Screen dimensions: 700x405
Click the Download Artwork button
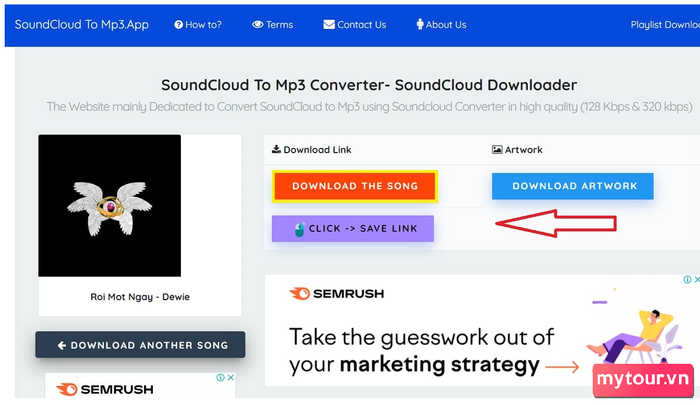tap(573, 186)
